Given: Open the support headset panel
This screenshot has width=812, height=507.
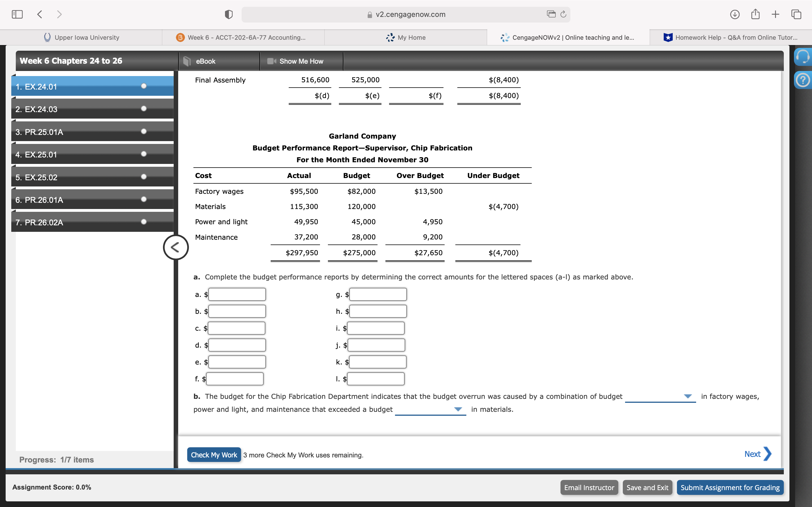Looking at the screenshot, I should (x=804, y=56).
